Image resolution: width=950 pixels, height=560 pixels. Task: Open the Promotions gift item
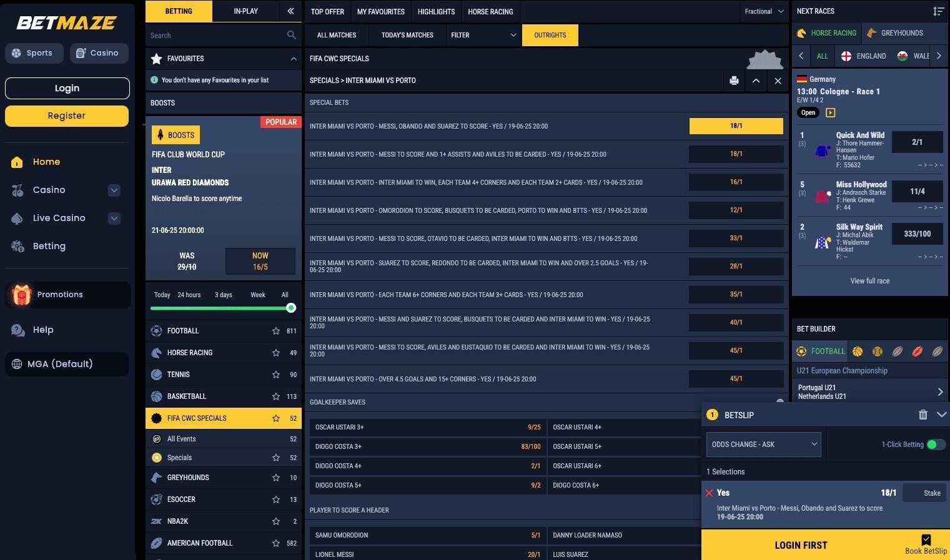pos(67,295)
